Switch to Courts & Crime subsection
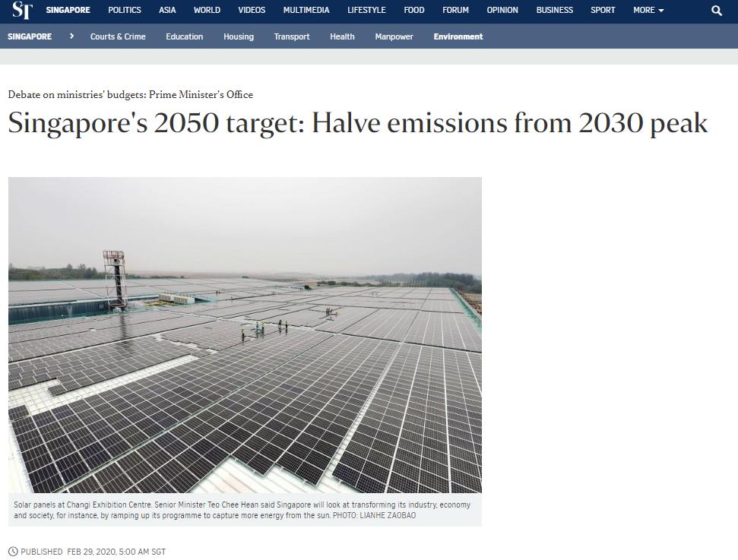The height and width of the screenshot is (560, 738). click(x=118, y=36)
